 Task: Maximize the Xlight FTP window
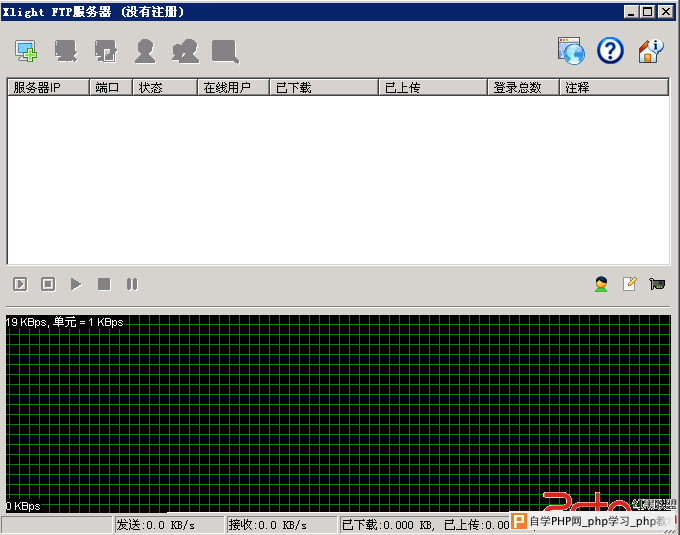coord(647,12)
